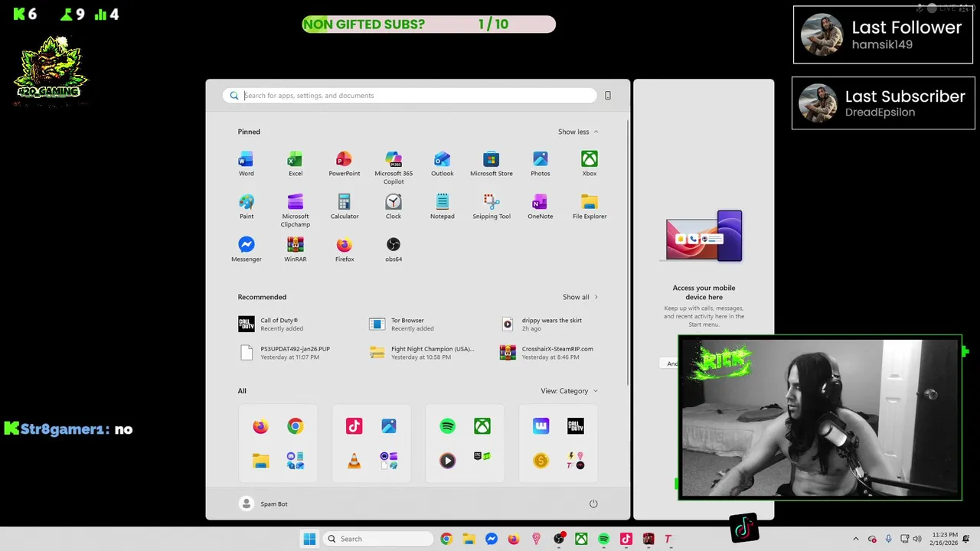Open the Power options button
The height and width of the screenshot is (551, 980).
tap(593, 504)
